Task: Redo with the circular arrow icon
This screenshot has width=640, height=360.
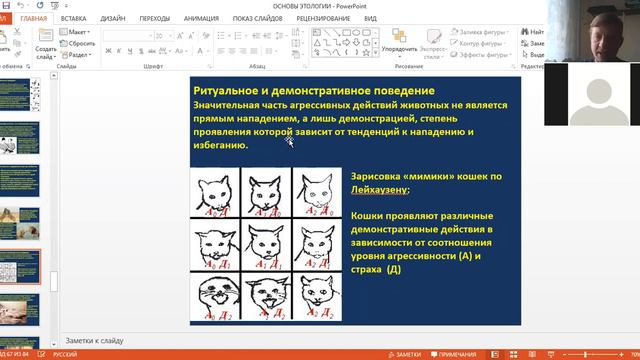Action: click(x=40, y=5)
